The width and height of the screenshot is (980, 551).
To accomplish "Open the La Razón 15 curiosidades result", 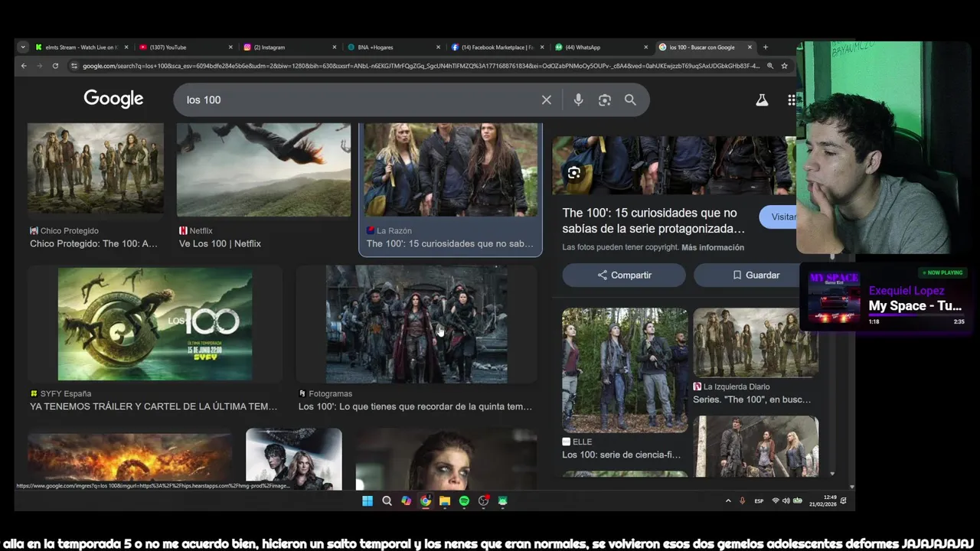I will point(450,243).
